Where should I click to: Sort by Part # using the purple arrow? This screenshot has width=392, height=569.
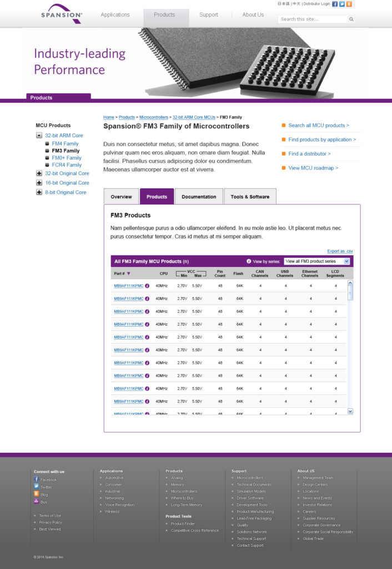(x=129, y=273)
